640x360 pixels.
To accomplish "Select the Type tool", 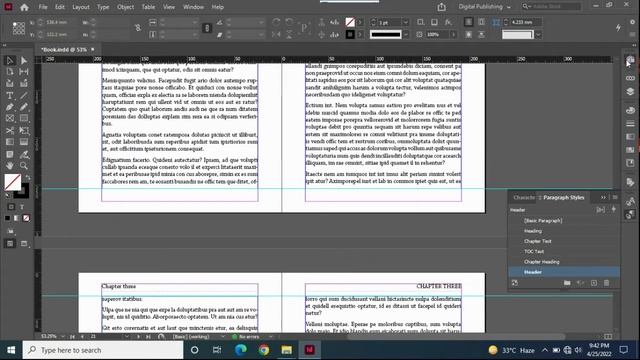I will click(10, 96).
